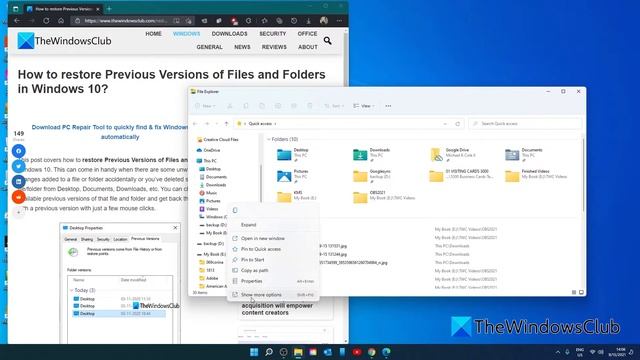
Task: Share article on Reddit
Action: tap(18, 197)
